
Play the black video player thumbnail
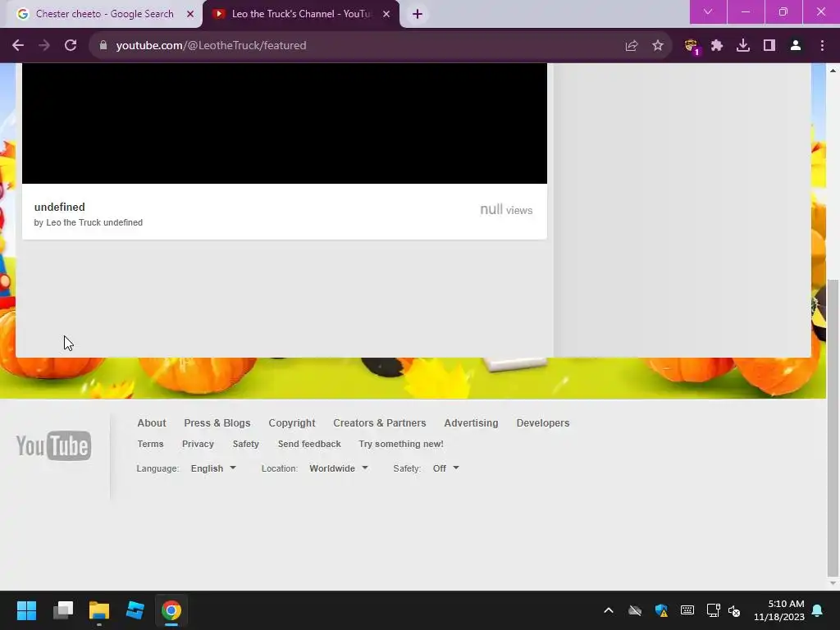click(x=285, y=123)
